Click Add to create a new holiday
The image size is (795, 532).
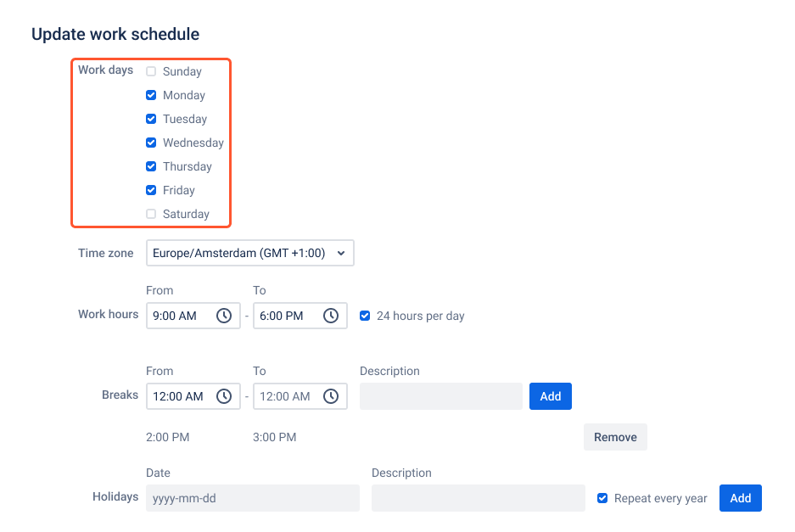pos(740,498)
